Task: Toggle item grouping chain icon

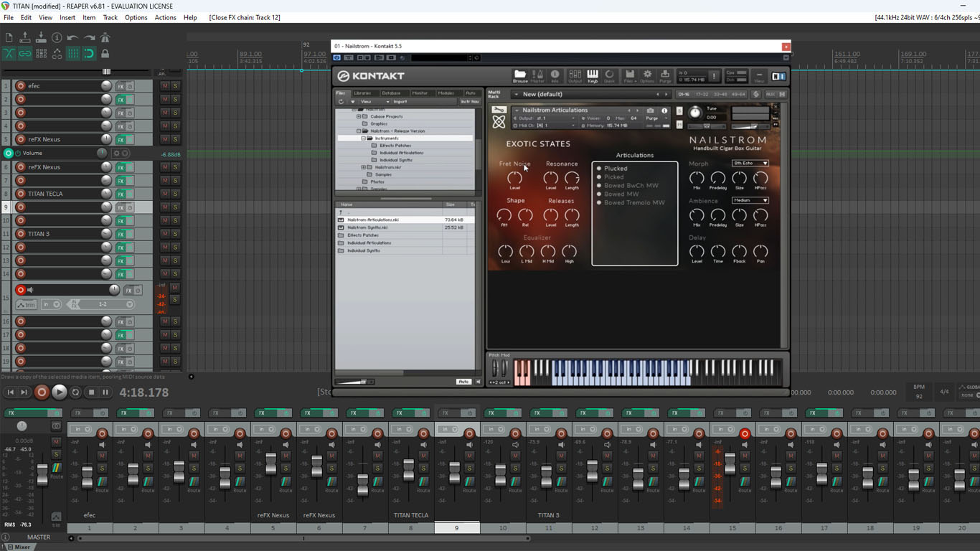Action: (x=25, y=53)
